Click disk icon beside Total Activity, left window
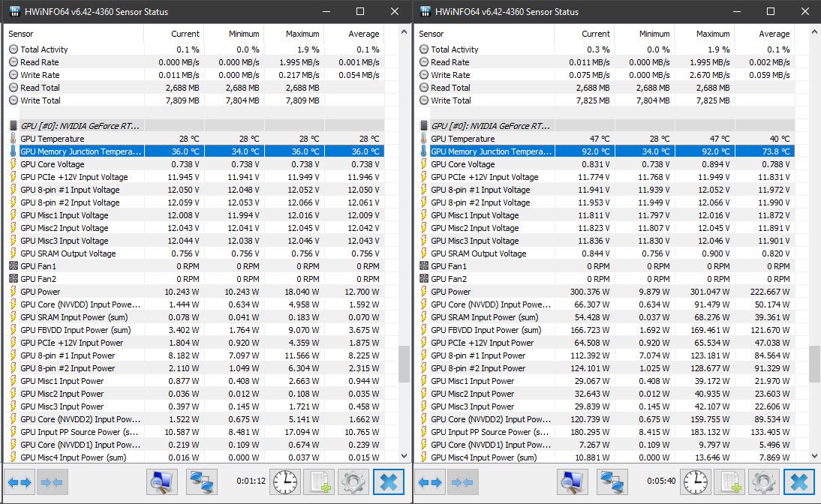The height and width of the screenshot is (504, 821). (x=14, y=49)
